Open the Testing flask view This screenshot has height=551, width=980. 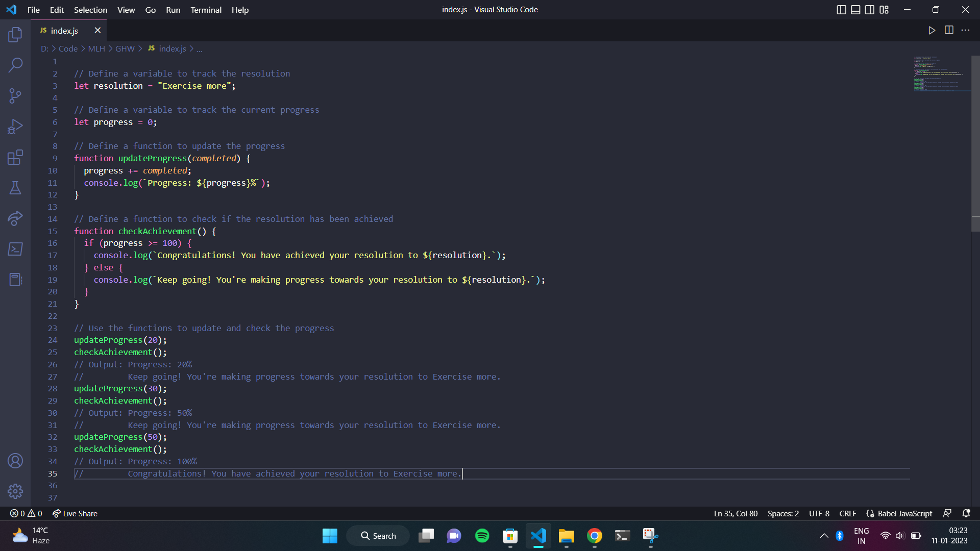coord(15,188)
